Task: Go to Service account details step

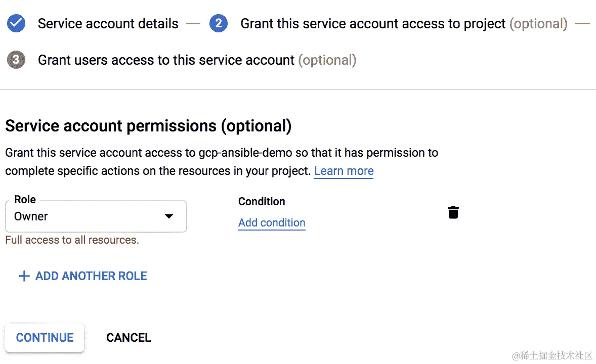Action: [108, 24]
